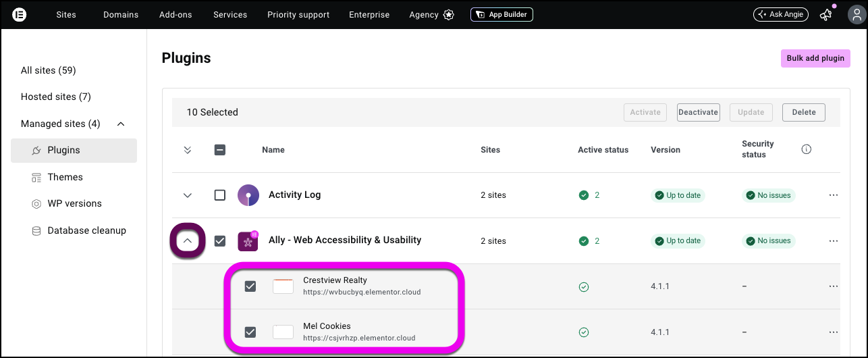Open the announcements megaphone icon
868x358 pixels.
pos(826,14)
